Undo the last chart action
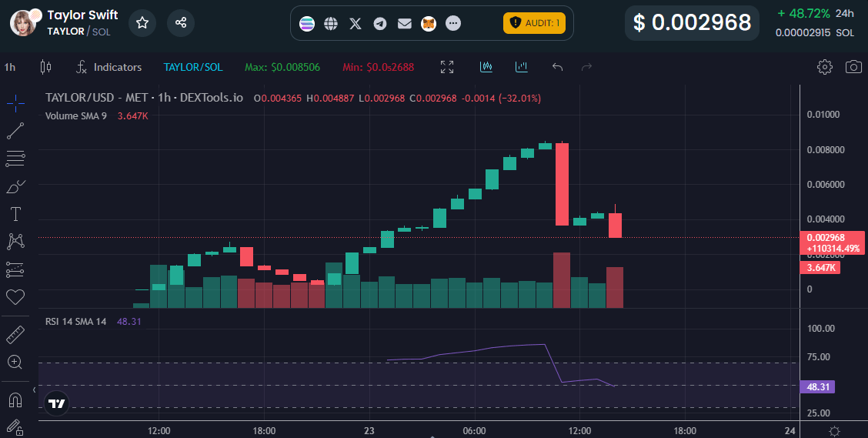868x438 pixels. coord(557,67)
